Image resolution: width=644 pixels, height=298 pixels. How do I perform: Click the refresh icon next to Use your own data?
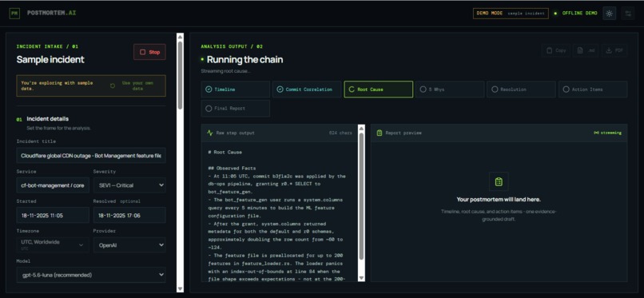pos(113,85)
